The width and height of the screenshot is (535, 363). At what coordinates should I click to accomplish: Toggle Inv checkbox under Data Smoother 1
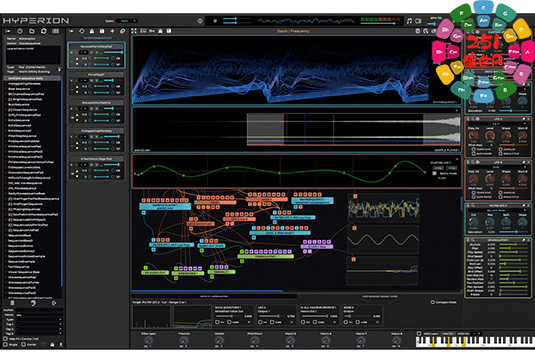pos(217,322)
